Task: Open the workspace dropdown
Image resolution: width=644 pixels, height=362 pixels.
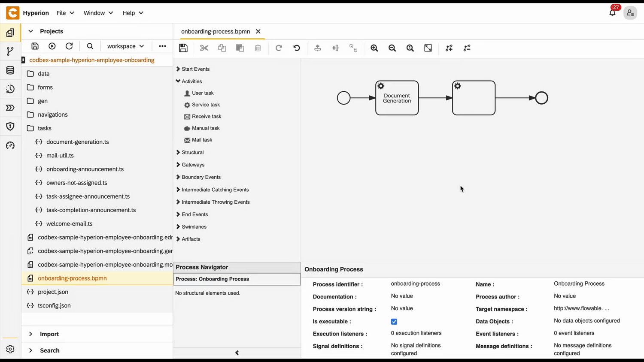Action: pyautogui.click(x=125, y=46)
